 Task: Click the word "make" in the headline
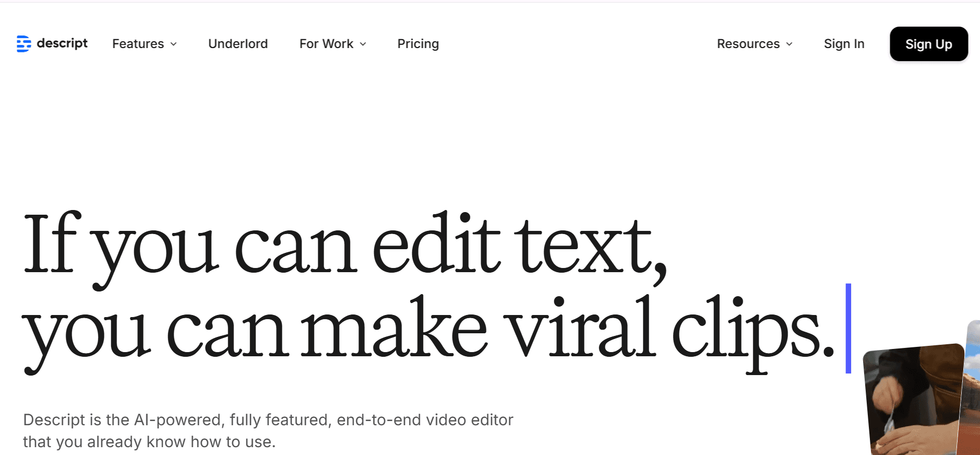click(395, 330)
